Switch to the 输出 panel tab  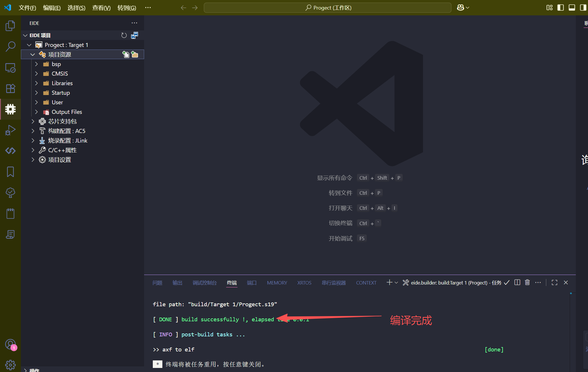pos(177,283)
